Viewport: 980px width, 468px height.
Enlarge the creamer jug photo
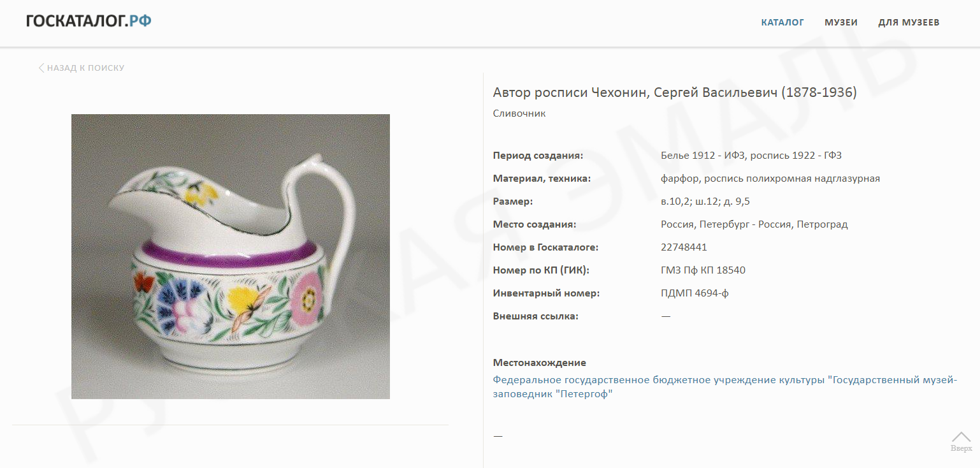pyautogui.click(x=231, y=256)
